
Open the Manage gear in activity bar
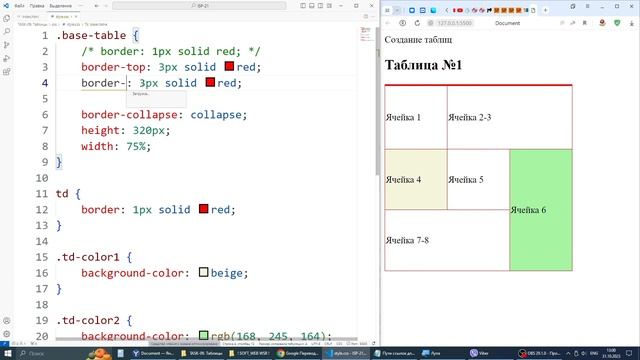[x=7, y=334]
